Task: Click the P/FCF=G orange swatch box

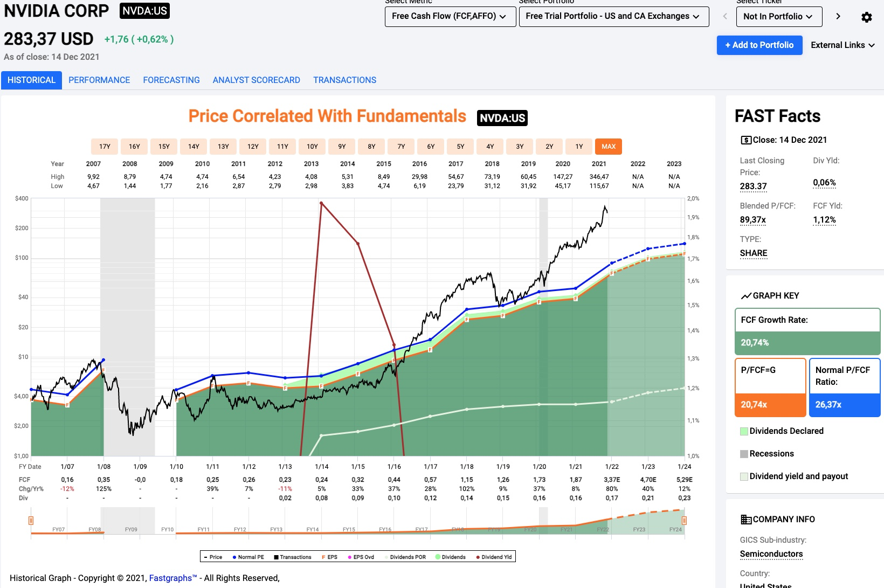Action: pos(770,405)
